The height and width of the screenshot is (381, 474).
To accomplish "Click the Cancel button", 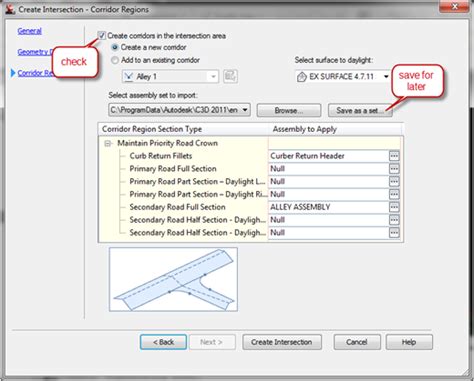I will [357, 342].
